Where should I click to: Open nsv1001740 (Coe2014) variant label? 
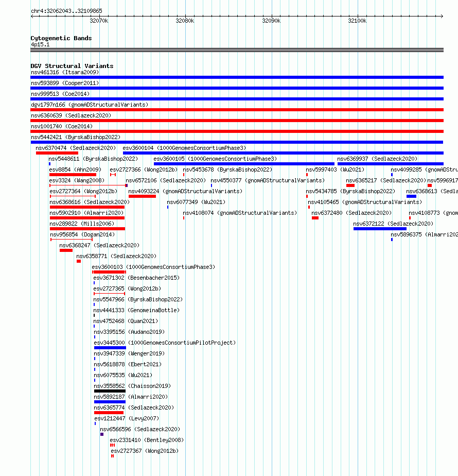click(x=62, y=126)
